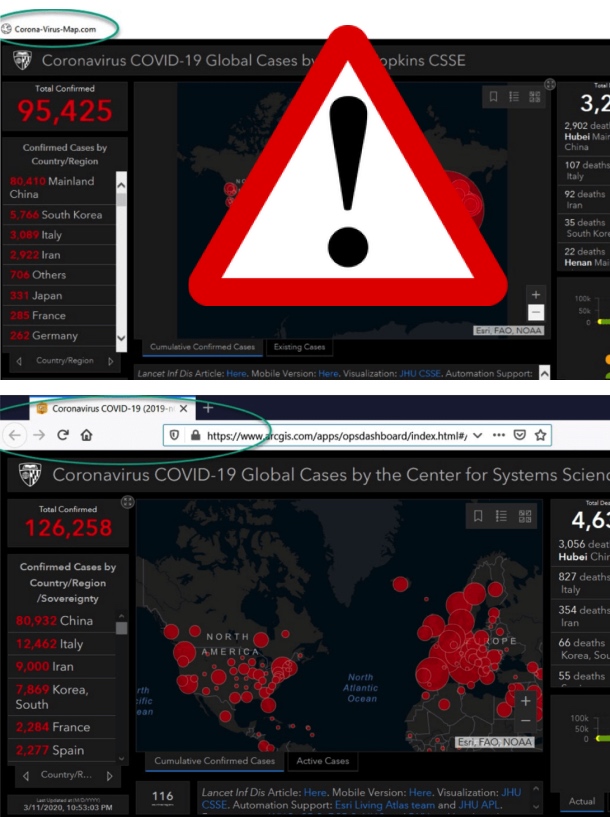Image resolution: width=610 pixels, height=817 pixels.
Task: Close the Coronavirus COVID-19 browser tab
Action: pos(183,409)
